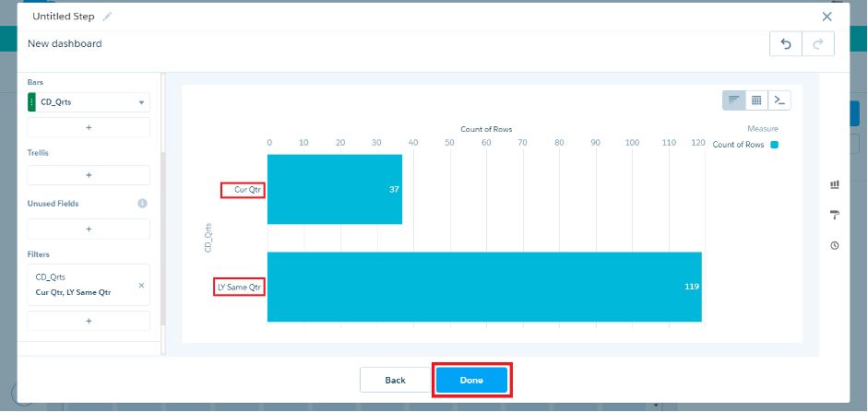Open the chart type gallery icon
868x412 pixels.
(835, 184)
